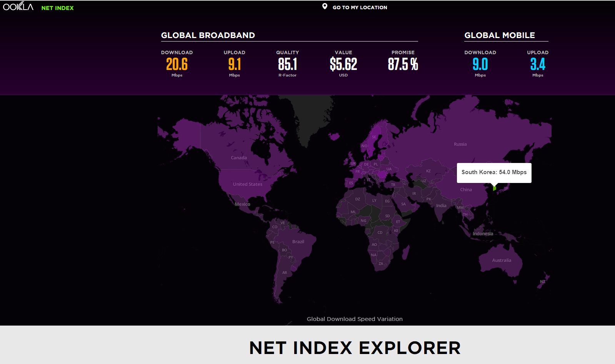
Task: Click the Australia label on the map
Action: pos(502,261)
